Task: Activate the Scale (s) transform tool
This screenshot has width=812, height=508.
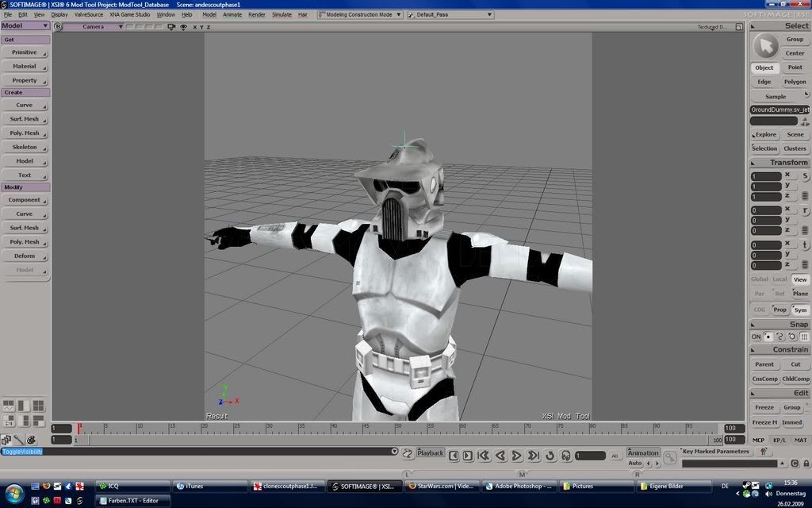Action: [x=806, y=176]
